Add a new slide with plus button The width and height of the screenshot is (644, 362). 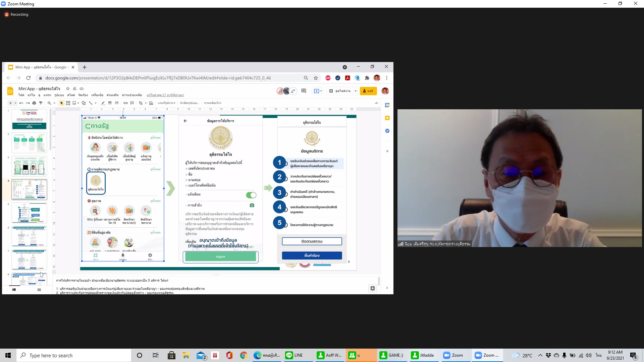pos(10,103)
